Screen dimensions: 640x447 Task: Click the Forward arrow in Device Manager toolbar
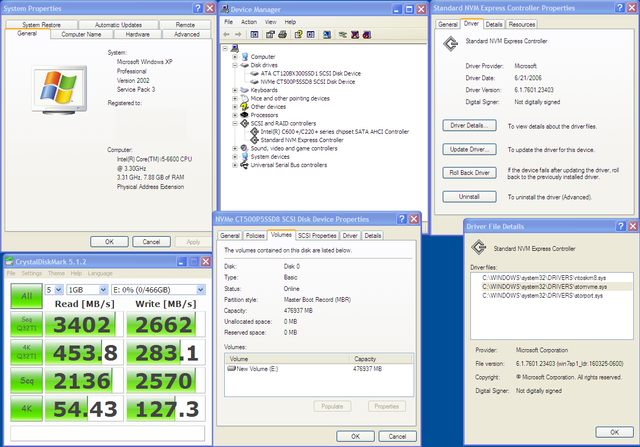point(238,35)
